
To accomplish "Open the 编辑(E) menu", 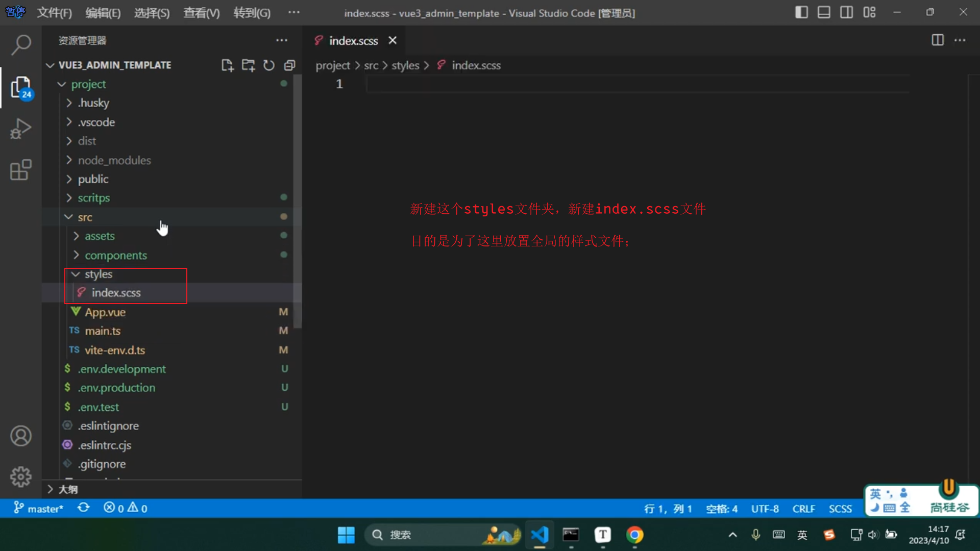I will (x=103, y=13).
